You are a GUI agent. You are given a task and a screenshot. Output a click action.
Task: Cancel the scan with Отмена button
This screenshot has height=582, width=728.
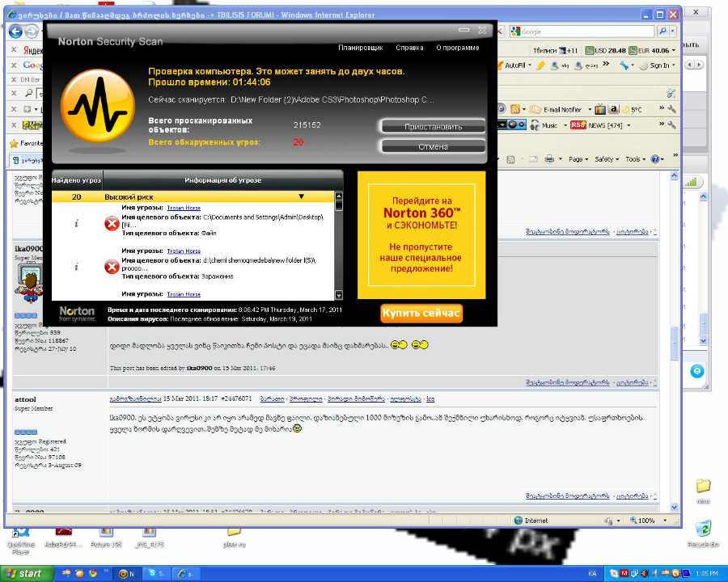[433, 146]
